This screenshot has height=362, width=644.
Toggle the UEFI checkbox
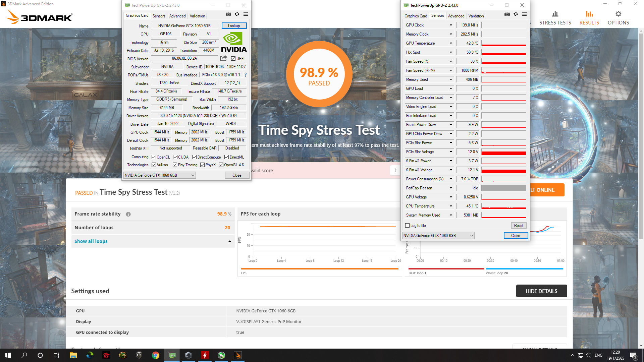pos(233,59)
